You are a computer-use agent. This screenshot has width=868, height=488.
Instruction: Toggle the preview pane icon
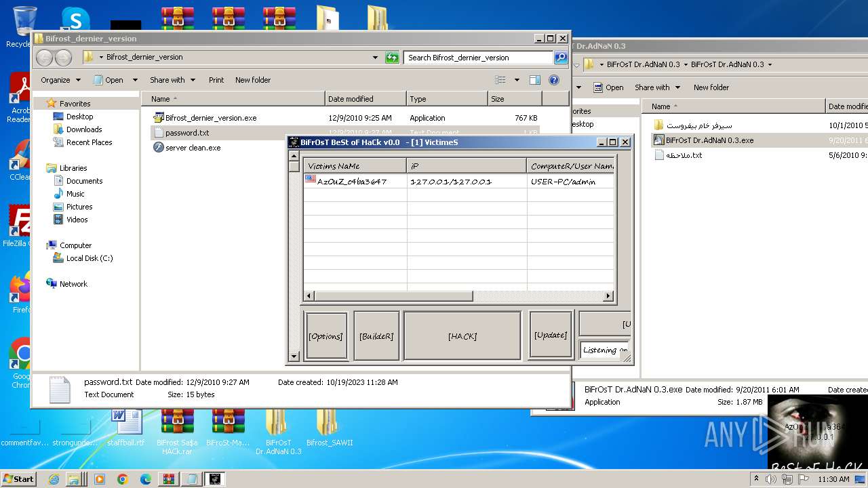click(x=535, y=80)
